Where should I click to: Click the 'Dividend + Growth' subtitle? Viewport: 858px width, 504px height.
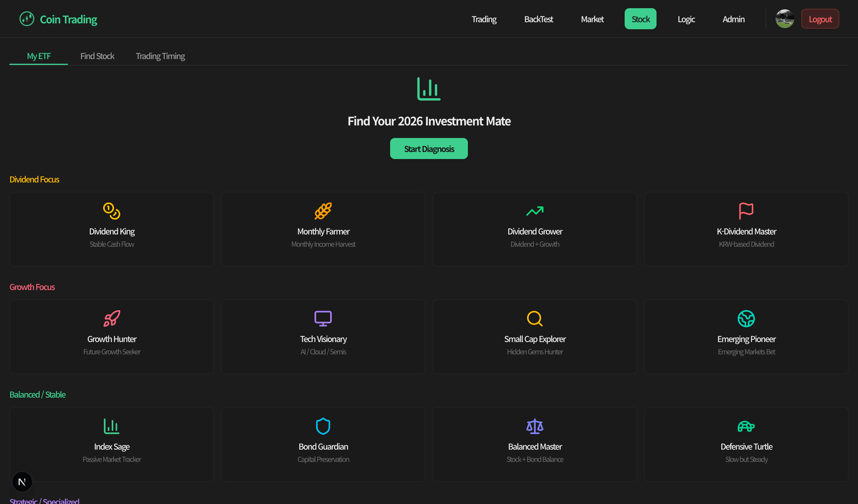point(535,244)
